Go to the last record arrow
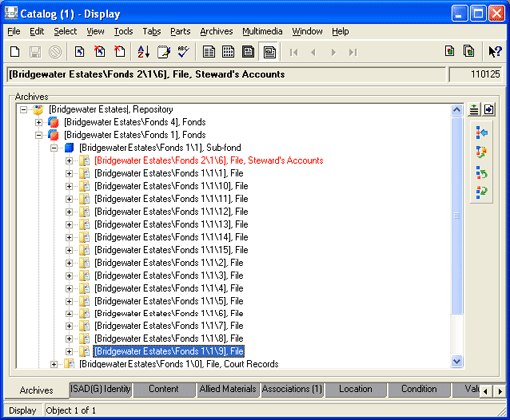 click(x=353, y=52)
